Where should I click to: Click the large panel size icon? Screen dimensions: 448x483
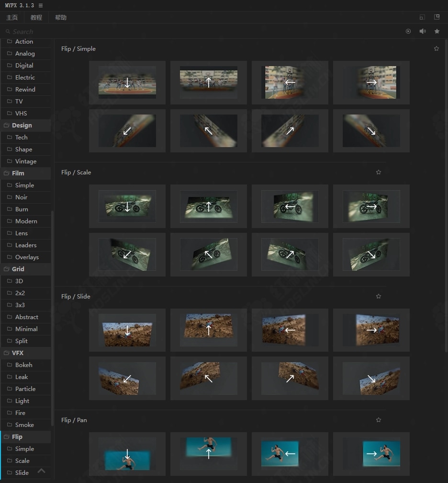[x=437, y=17]
